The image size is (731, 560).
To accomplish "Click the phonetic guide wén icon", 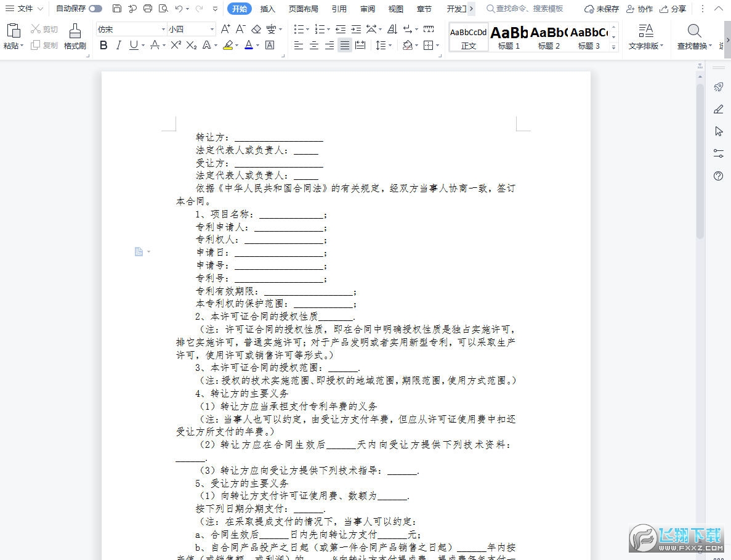I will [272, 30].
